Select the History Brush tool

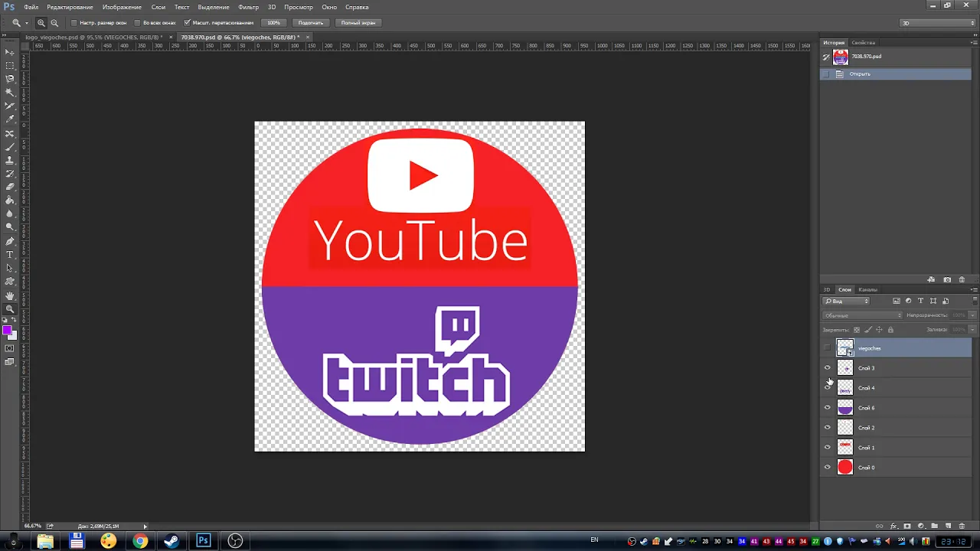pos(10,174)
